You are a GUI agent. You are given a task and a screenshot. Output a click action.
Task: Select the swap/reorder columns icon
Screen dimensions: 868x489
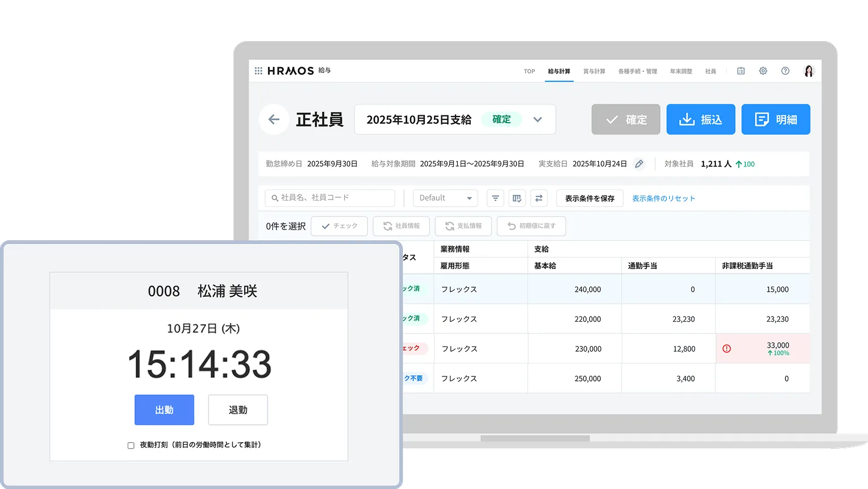[539, 198]
